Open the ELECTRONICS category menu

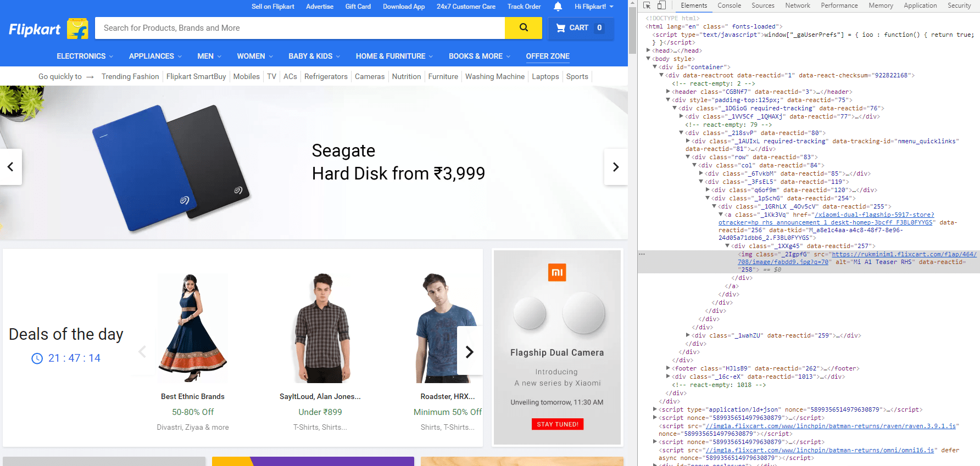click(x=85, y=56)
